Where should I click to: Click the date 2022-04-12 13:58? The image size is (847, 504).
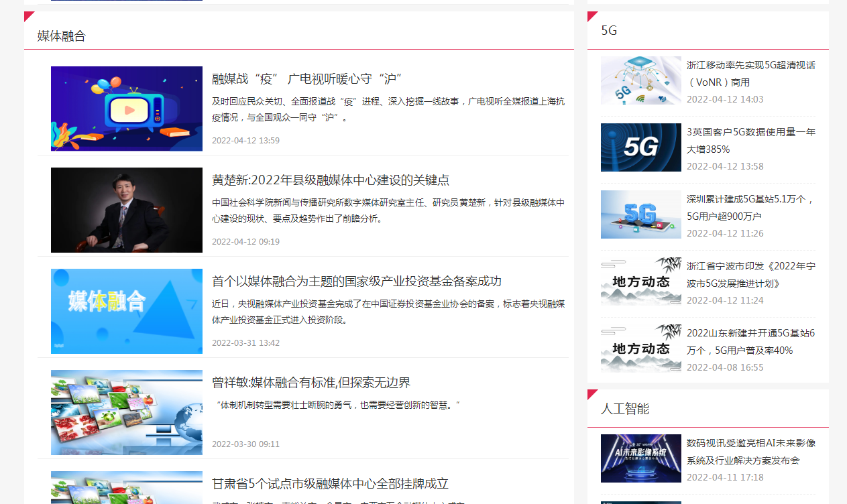point(725,166)
